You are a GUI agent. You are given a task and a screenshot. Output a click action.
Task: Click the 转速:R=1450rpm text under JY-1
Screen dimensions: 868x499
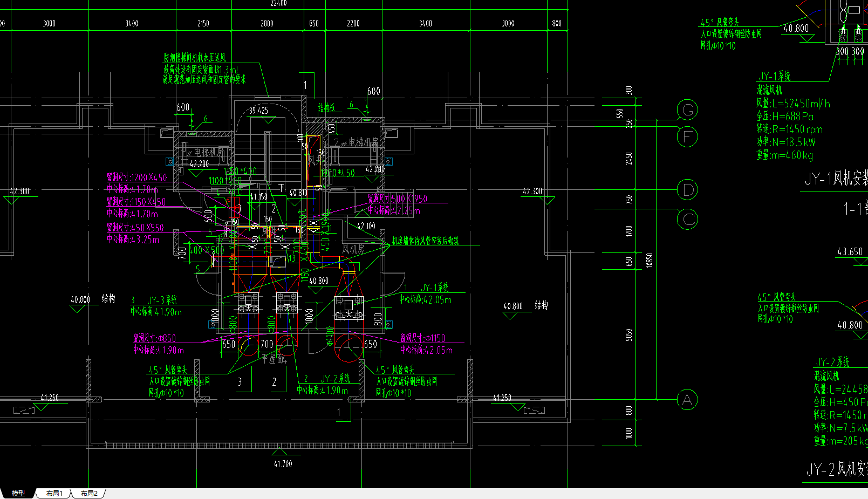click(789, 129)
